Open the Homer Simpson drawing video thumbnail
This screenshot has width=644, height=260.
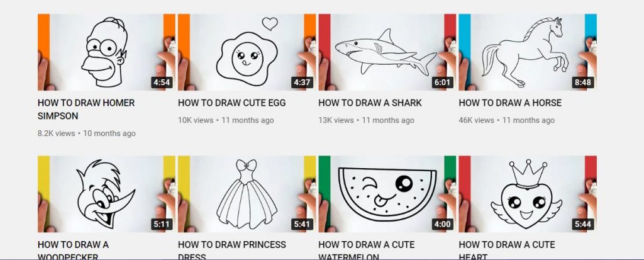pos(106,52)
